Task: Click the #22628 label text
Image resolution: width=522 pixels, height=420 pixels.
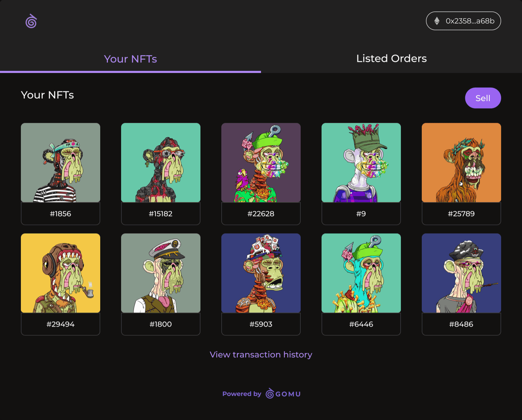Action: [261, 214]
